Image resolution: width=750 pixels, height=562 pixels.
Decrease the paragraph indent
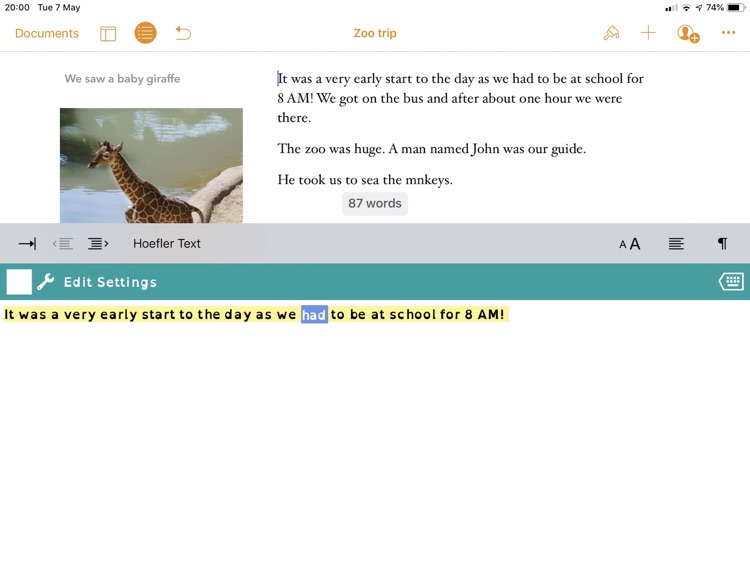click(x=63, y=243)
